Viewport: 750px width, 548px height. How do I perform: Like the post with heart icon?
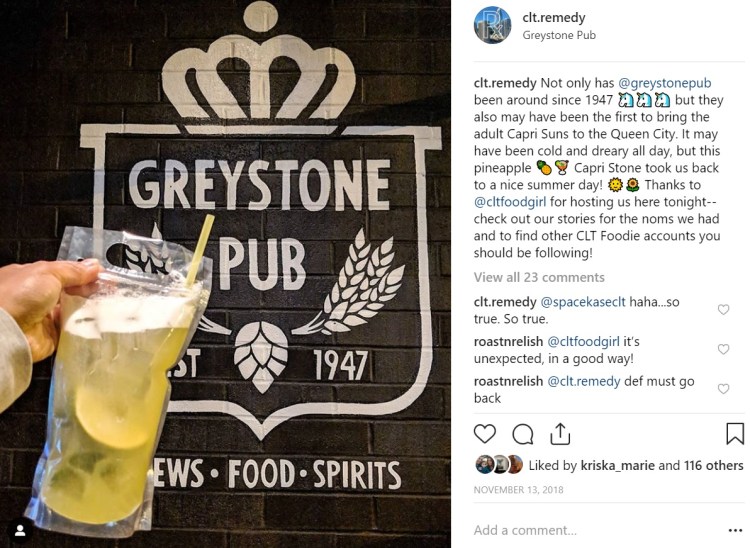pyautogui.click(x=485, y=434)
